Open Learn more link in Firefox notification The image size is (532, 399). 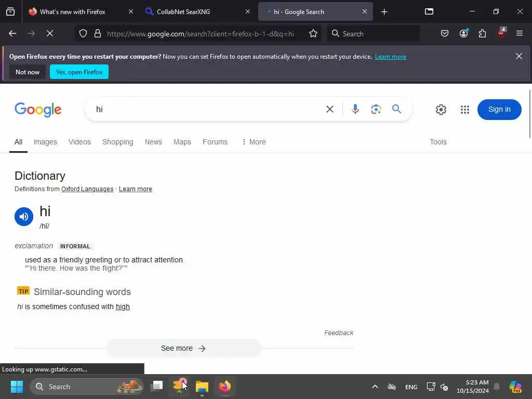click(x=391, y=57)
